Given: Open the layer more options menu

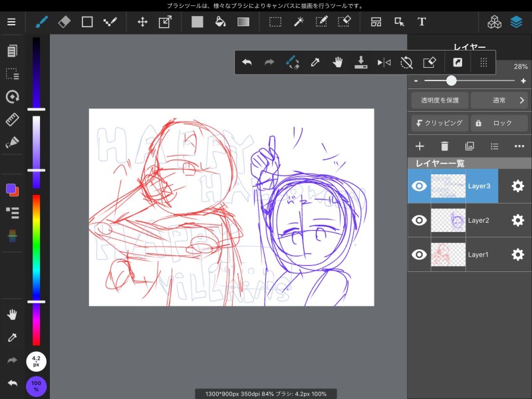Looking at the screenshot, I should coord(519,146).
